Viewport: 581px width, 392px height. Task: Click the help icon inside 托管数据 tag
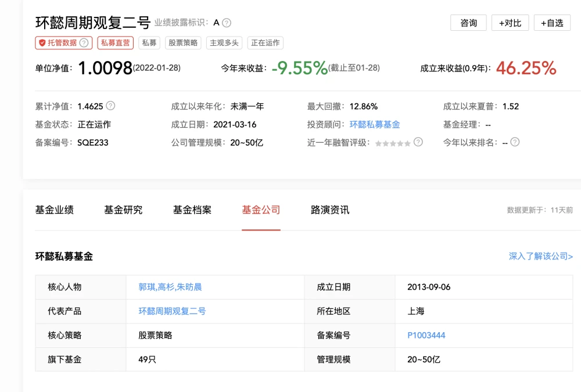(x=84, y=42)
